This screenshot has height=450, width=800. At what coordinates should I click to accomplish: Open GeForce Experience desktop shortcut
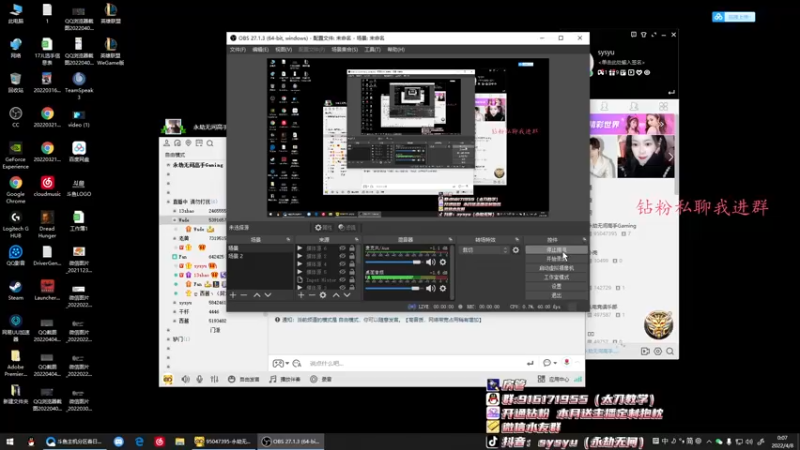(x=15, y=155)
